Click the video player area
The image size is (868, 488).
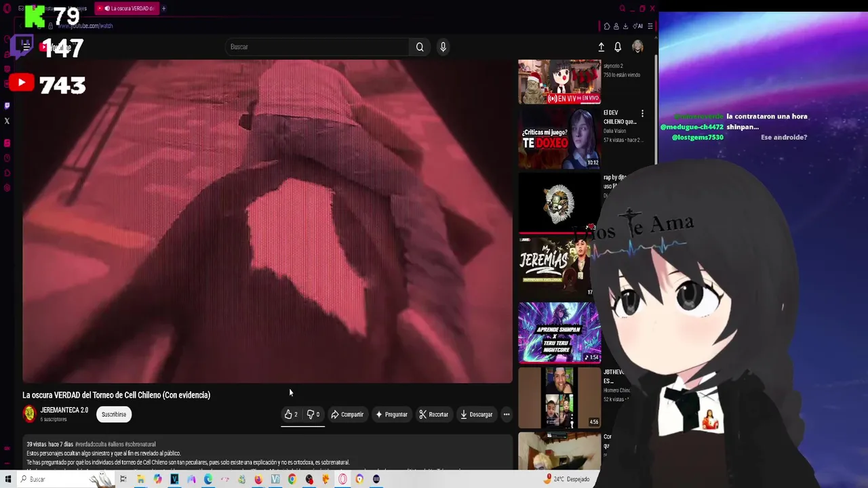268,221
